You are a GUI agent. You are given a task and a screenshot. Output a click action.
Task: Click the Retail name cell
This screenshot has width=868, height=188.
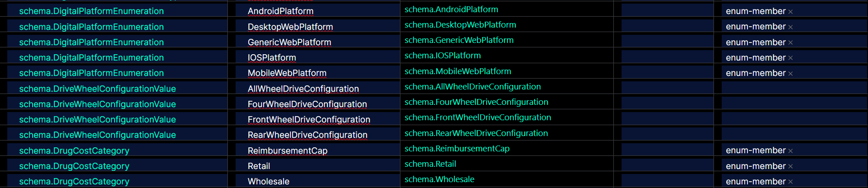[259, 166]
